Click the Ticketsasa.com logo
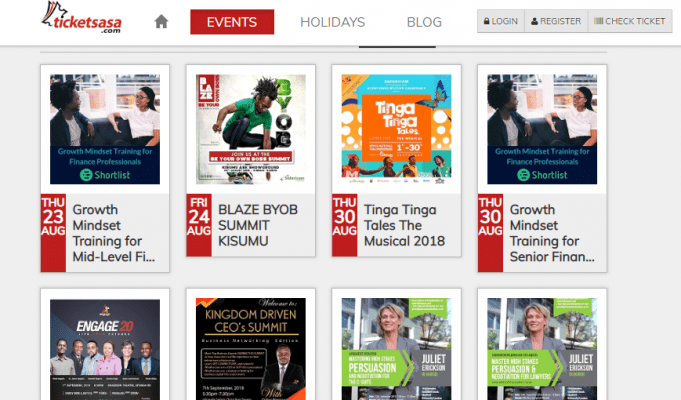This screenshot has width=681, height=400. pos(81,18)
